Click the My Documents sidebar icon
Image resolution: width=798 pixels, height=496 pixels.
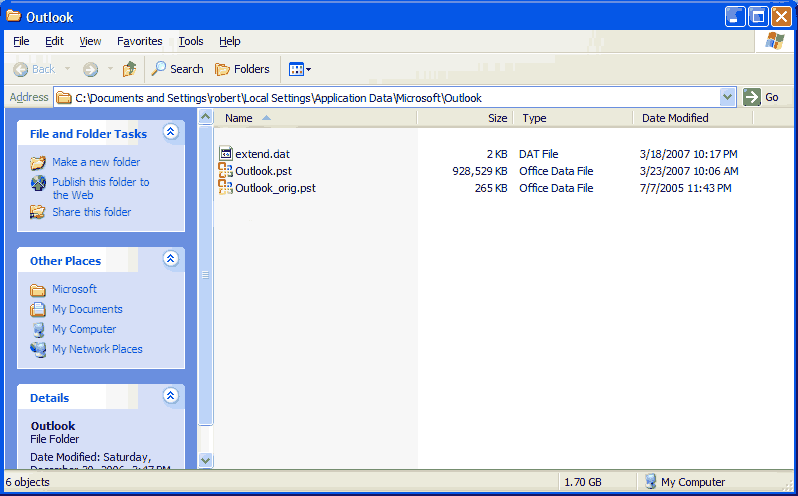[x=38, y=309]
